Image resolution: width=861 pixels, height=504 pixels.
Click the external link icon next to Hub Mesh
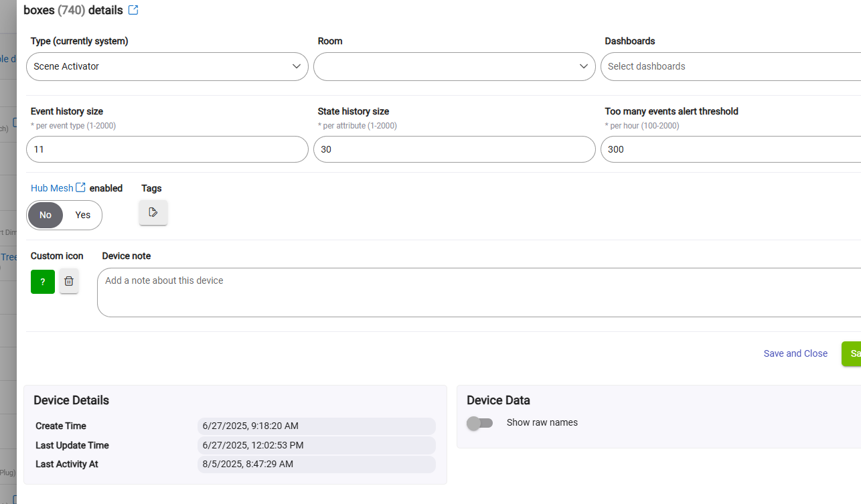[80, 187]
